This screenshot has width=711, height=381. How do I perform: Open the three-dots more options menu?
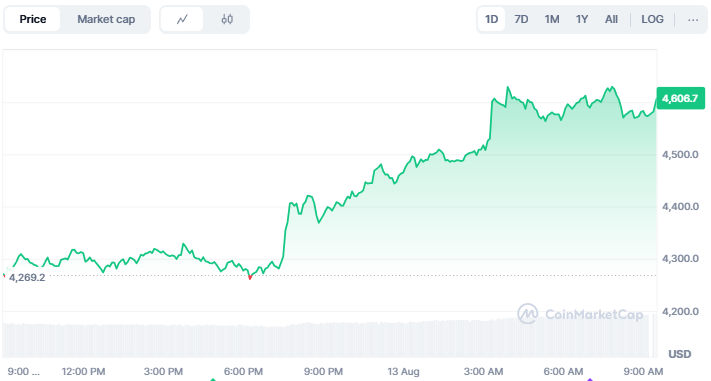tap(693, 20)
